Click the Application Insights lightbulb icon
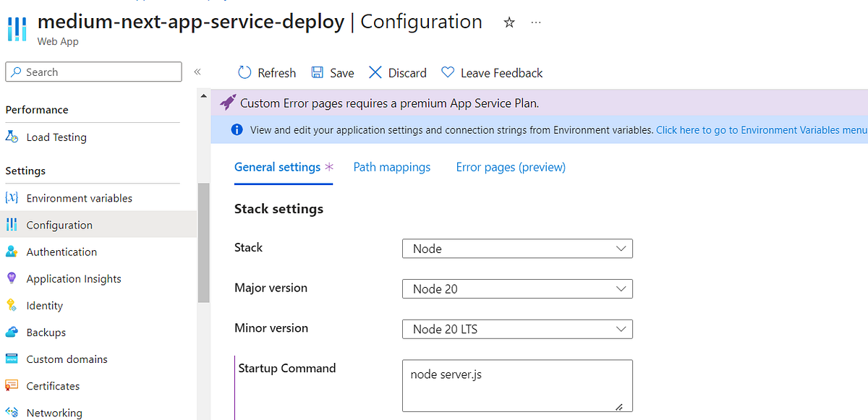 pos(12,278)
